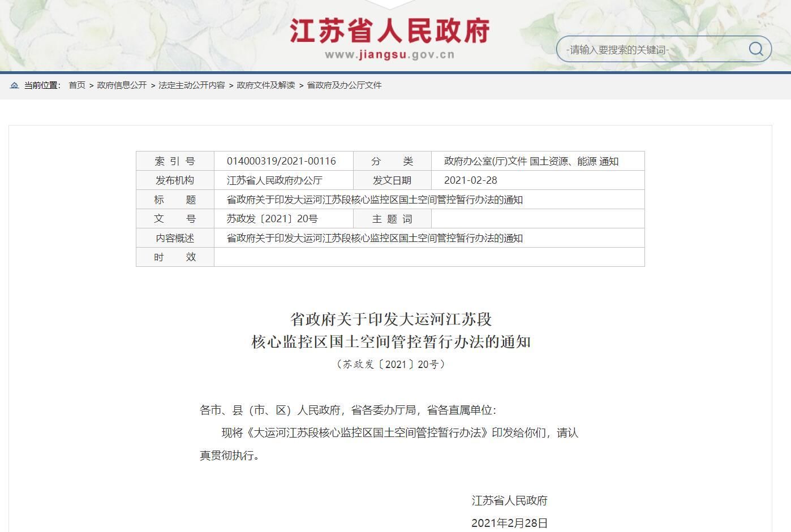Click the 索引号 label cell

(x=175, y=161)
